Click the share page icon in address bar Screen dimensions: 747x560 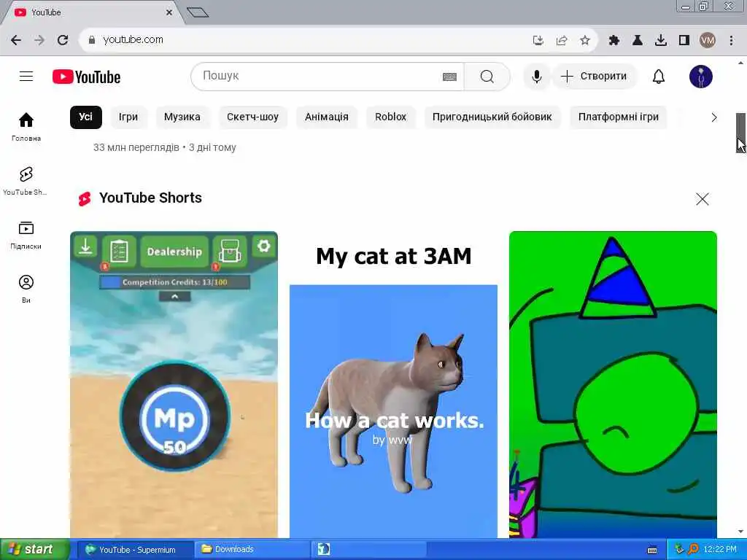coord(562,41)
